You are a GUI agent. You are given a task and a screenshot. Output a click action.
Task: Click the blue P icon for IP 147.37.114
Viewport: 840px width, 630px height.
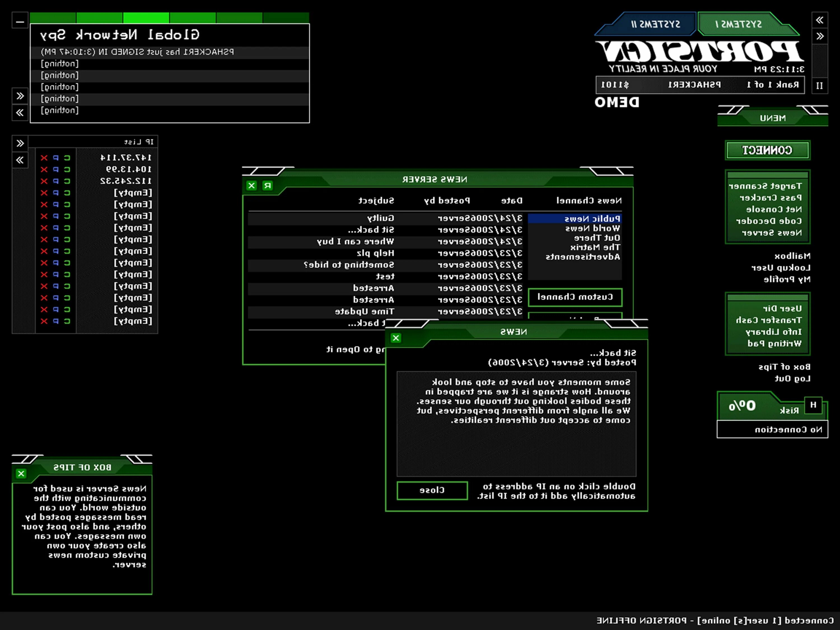tap(56, 158)
